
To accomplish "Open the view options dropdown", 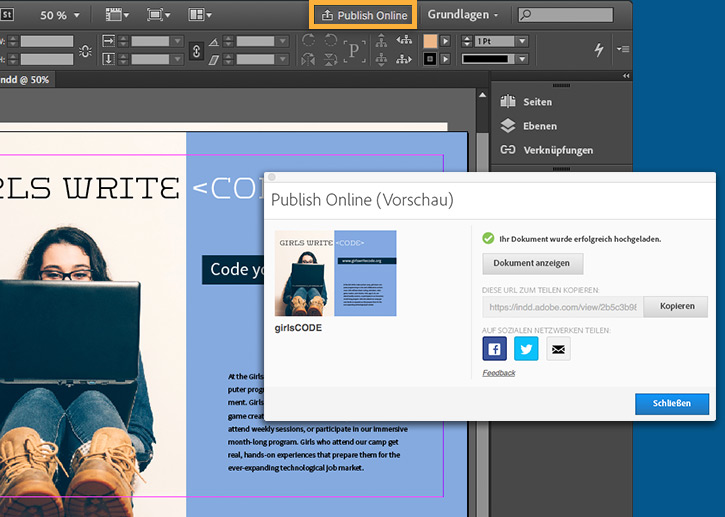I will coord(117,15).
